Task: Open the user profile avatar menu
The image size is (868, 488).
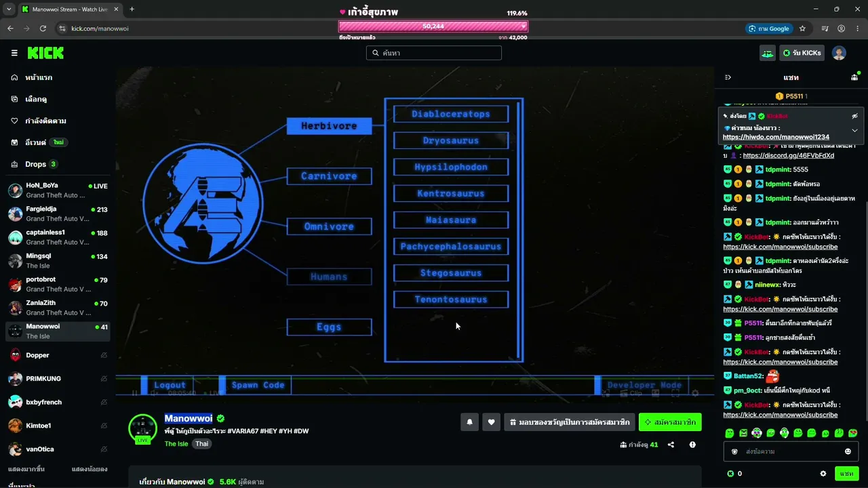Action: pyautogui.click(x=839, y=53)
